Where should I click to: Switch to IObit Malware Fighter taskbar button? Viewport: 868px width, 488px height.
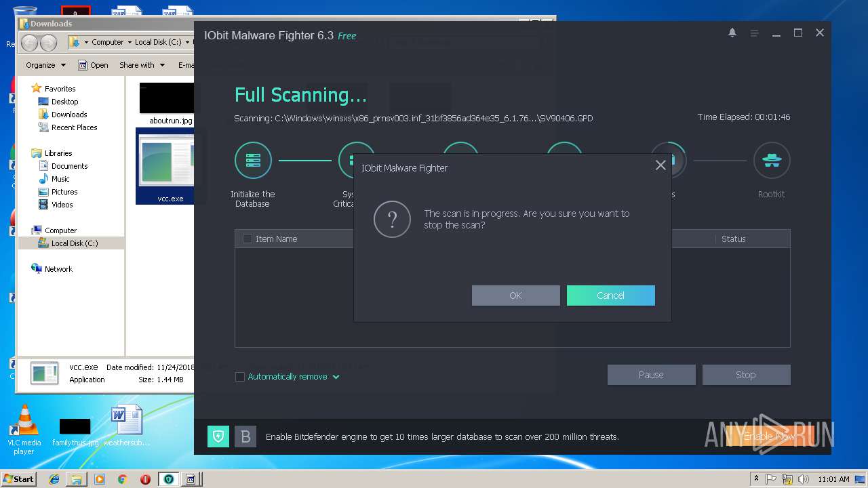pyautogui.click(x=168, y=479)
